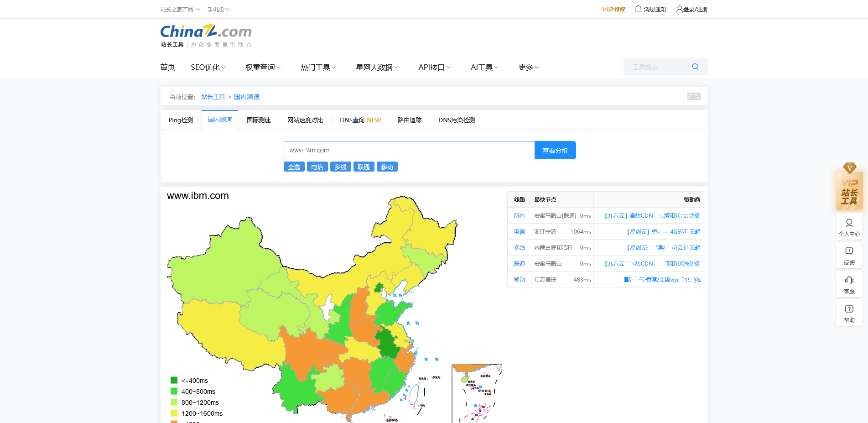Viewport: 868px width, 423px height.
Task: Click 站长工具 breadcrumb link
Action: 213,97
